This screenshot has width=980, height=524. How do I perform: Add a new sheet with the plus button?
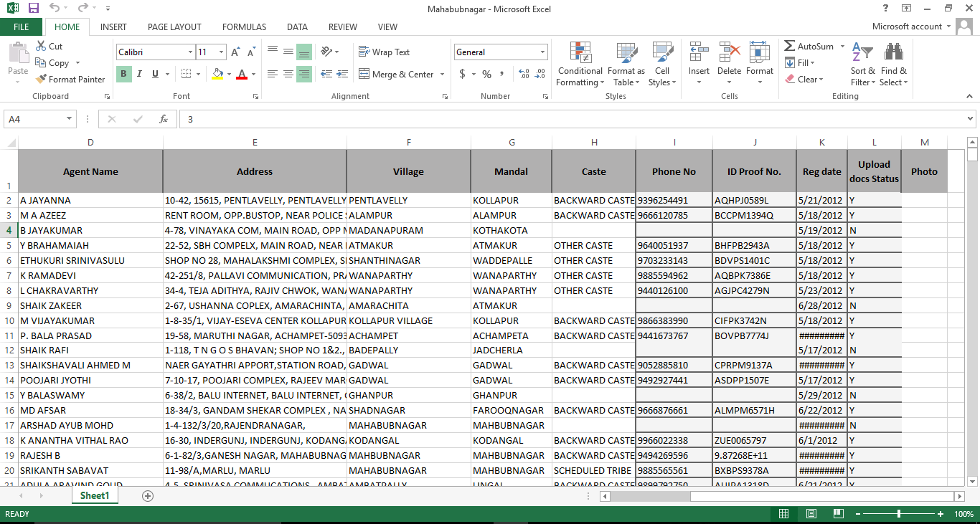tap(147, 495)
